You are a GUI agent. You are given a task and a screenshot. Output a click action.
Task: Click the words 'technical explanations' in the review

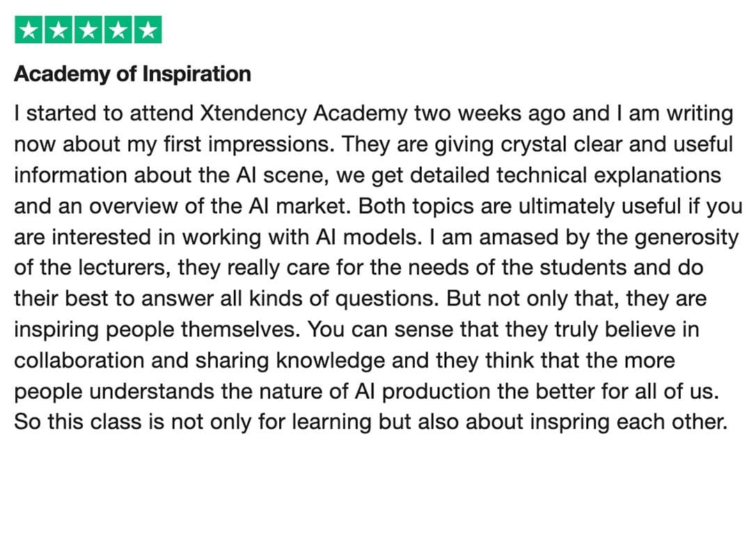(608, 175)
